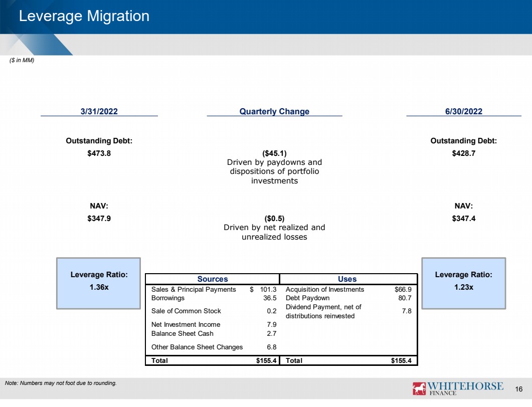Click the 'Debt Paydown' row label
This screenshot has height=407, width=532.
(x=307, y=298)
